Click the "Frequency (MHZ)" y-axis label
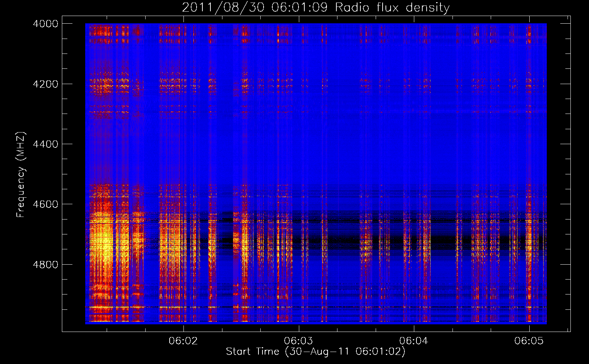Image resolution: width=589 pixels, height=364 pixels. [21, 175]
